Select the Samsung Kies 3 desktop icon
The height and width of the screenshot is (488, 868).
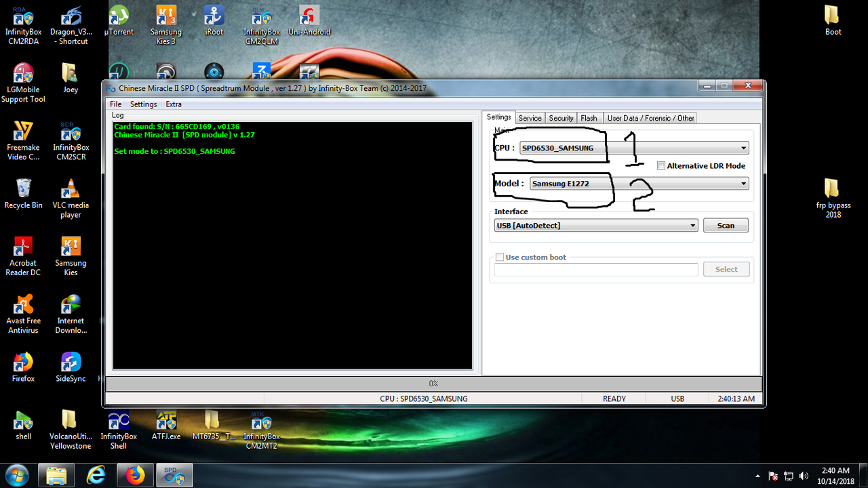(x=166, y=26)
